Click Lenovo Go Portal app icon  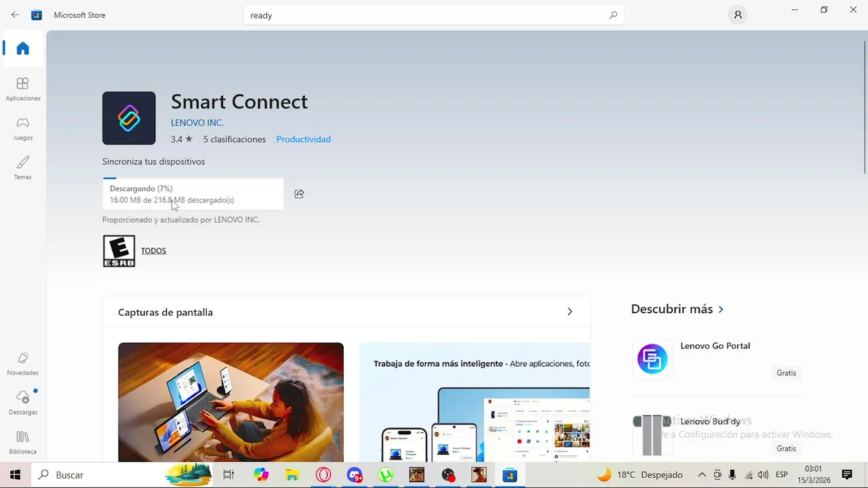[652, 359]
